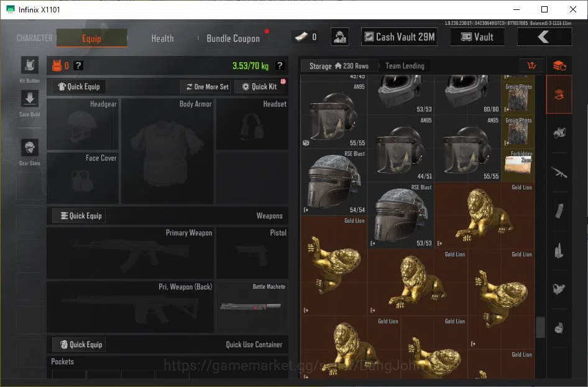
Task: Select the RSE Blast helmet with 54/54 durability
Action: [x=334, y=182]
